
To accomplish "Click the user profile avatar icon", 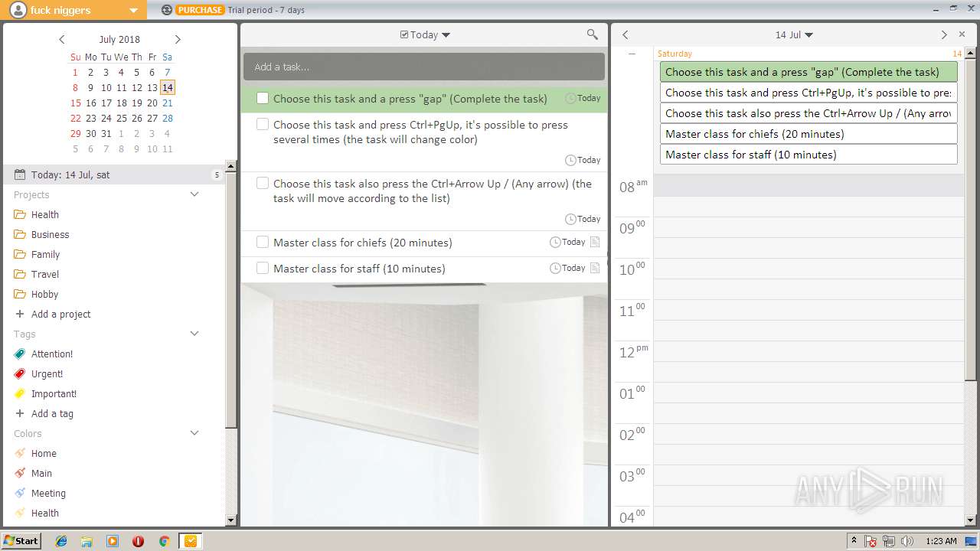I will (x=17, y=10).
